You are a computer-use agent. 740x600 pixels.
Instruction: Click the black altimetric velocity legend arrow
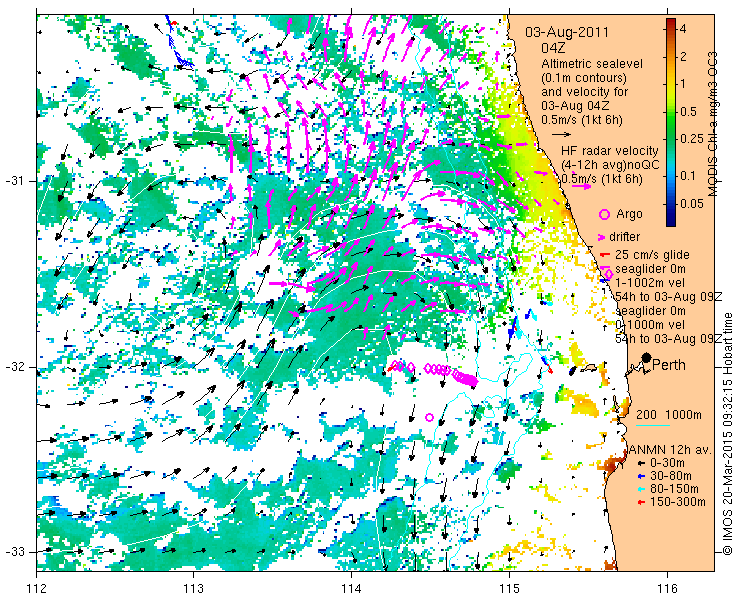pos(562,135)
